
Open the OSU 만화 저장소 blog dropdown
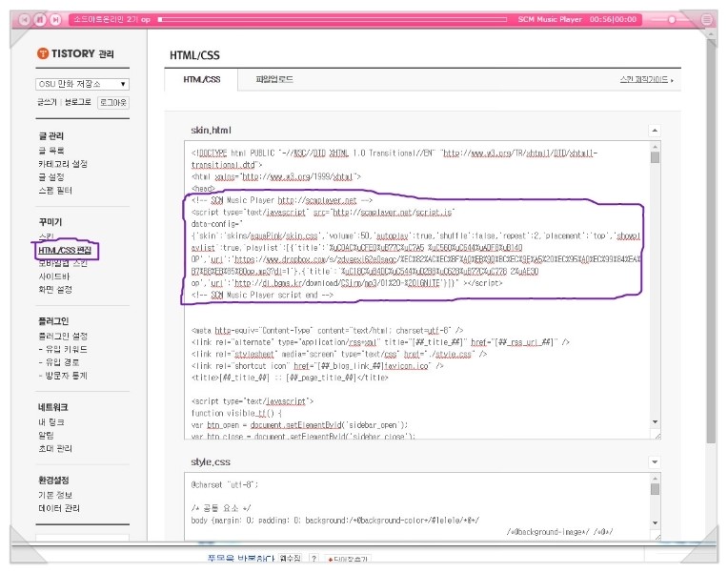pyautogui.click(x=82, y=84)
